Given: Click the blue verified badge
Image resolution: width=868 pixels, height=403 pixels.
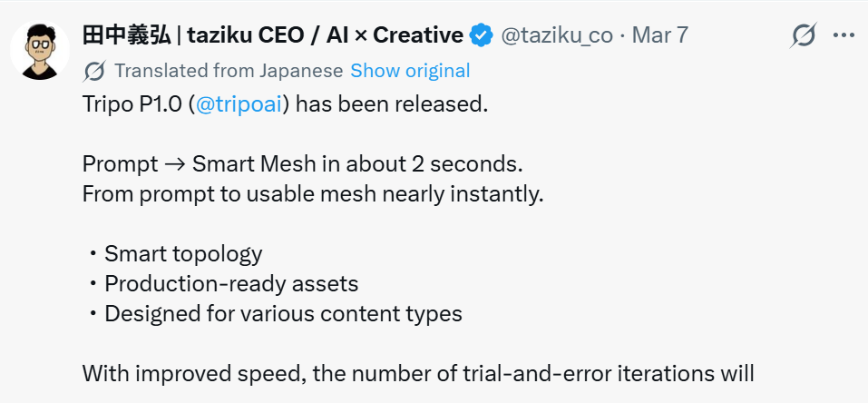Looking at the screenshot, I should pos(481,35).
